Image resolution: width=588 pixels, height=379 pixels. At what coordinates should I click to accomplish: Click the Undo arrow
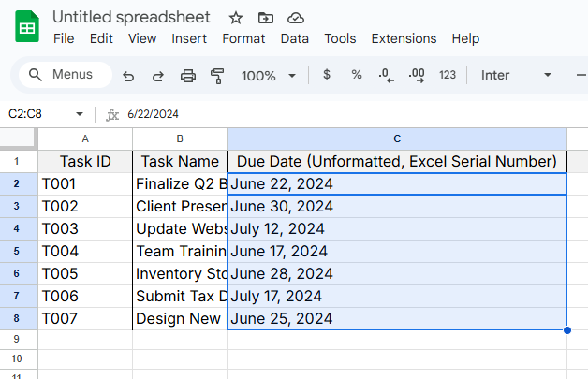point(128,76)
